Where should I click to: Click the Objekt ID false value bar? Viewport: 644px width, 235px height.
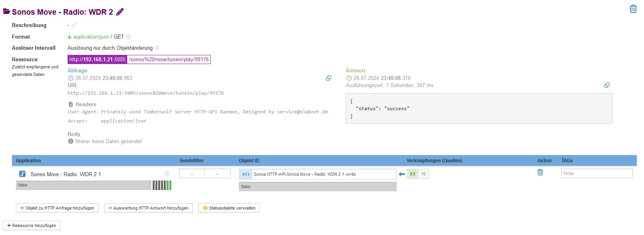[x=318, y=186]
